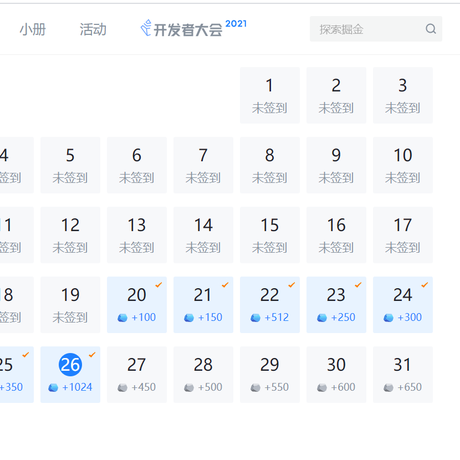Click the +1024 reward text
The image size is (460, 460).
pos(77,387)
